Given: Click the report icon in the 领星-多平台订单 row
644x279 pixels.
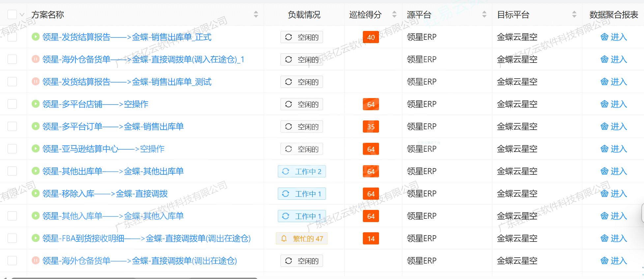Looking at the screenshot, I should pos(604,126).
